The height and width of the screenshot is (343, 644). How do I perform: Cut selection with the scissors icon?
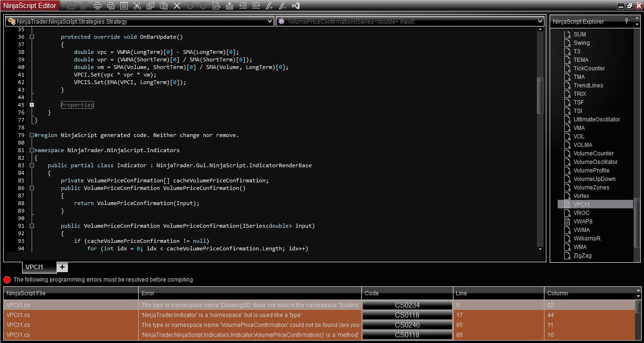point(137,6)
